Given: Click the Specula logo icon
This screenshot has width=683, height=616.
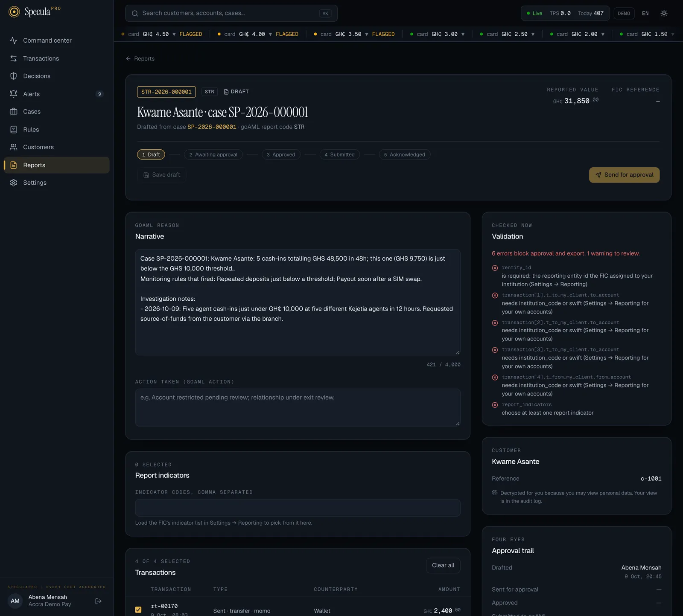Looking at the screenshot, I should click(14, 12).
